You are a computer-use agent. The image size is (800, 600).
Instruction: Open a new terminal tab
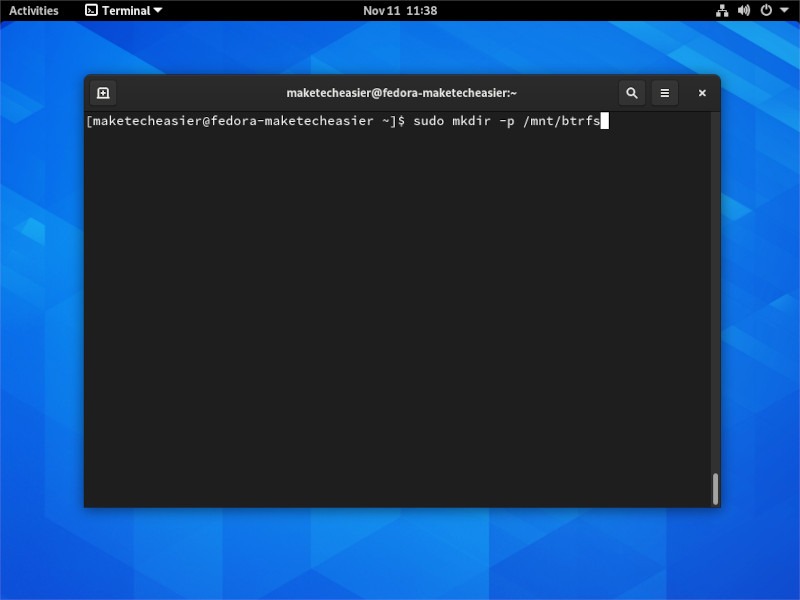(103, 92)
